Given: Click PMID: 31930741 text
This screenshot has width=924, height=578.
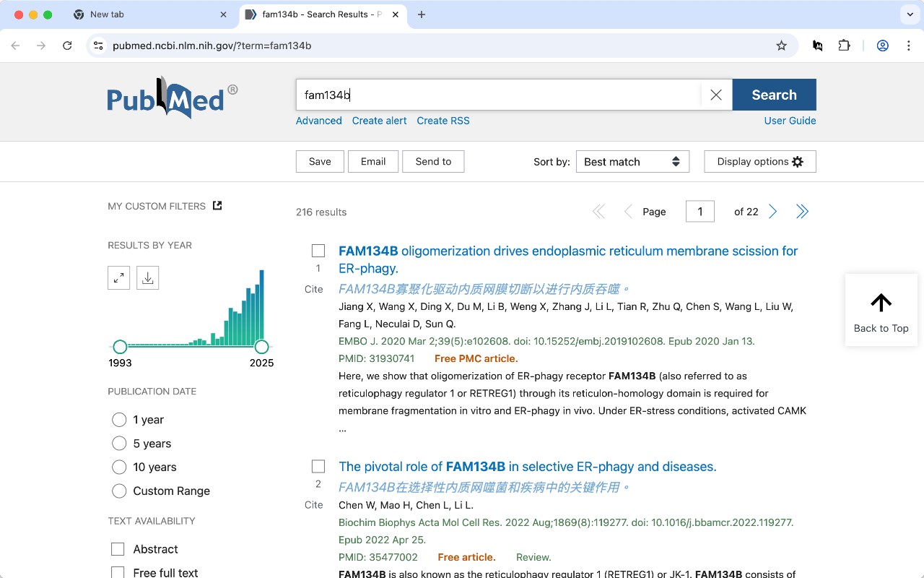Looking at the screenshot, I should [x=377, y=358].
